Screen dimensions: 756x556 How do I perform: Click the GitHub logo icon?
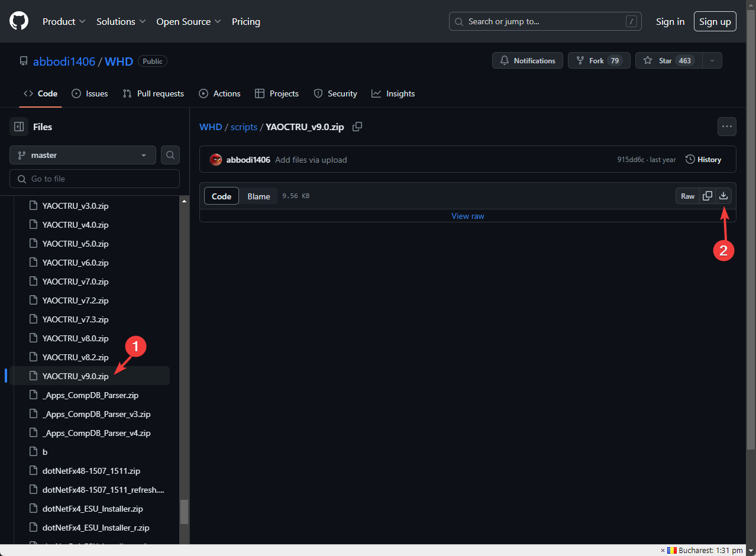pyautogui.click(x=19, y=21)
